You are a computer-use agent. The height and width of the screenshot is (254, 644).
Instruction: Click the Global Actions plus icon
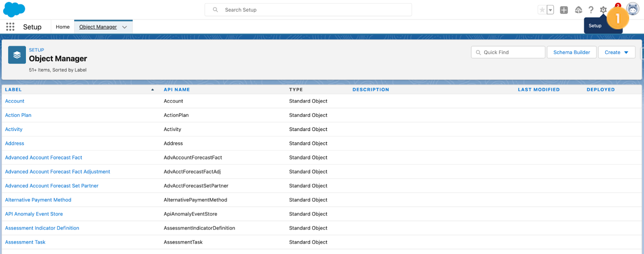click(x=564, y=10)
